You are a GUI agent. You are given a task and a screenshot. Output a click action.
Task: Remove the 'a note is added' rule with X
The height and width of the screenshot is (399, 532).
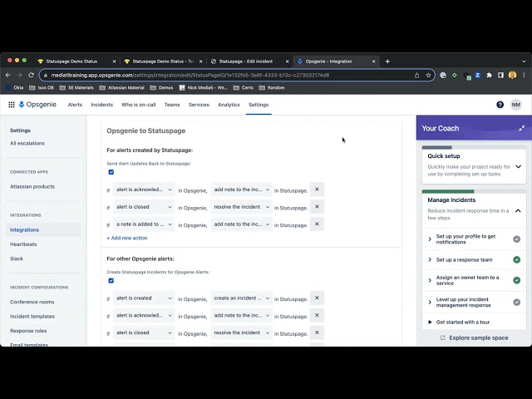(x=317, y=224)
